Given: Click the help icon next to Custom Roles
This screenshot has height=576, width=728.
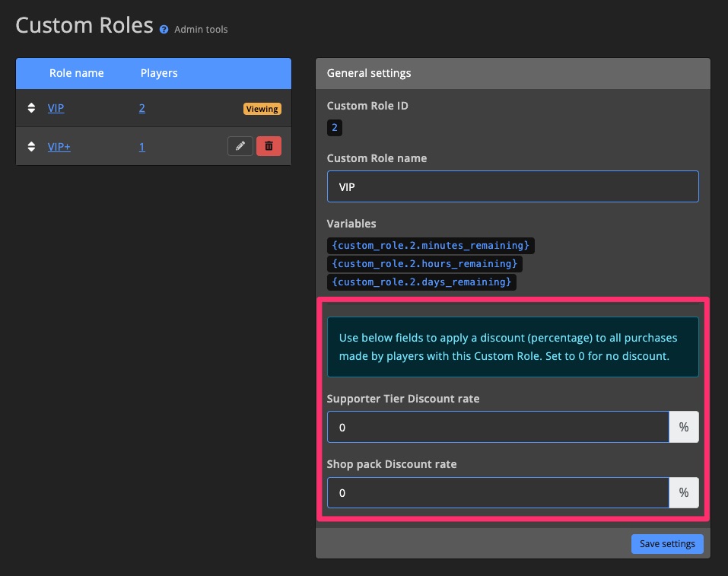Looking at the screenshot, I should click(164, 30).
